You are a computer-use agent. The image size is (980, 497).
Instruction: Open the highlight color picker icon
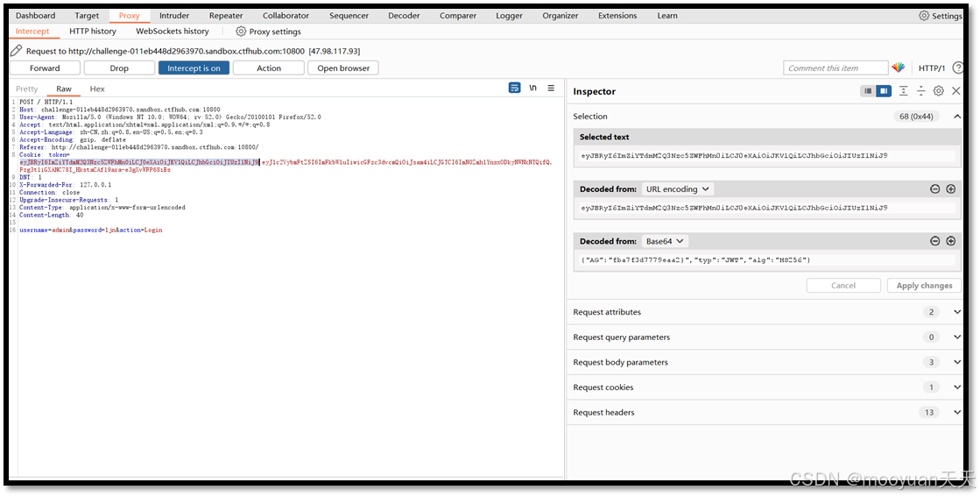(x=899, y=67)
